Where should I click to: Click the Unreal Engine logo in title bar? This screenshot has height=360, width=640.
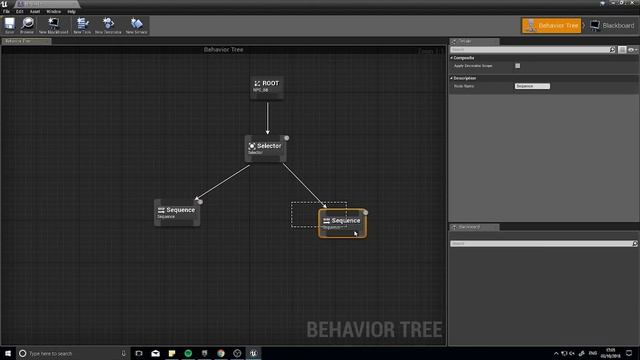(4, 4)
